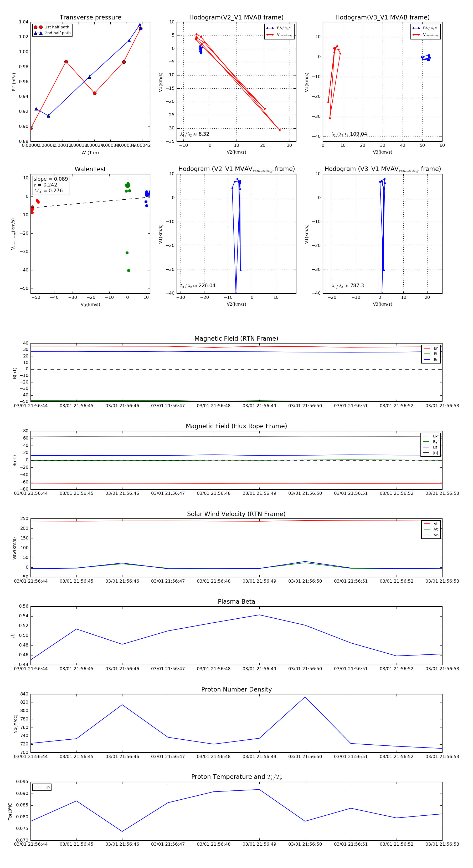The height and width of the screenshot is (868, 473).
Task: Select the 'M_A = 0.276' text
Action: tap(48, 191)
